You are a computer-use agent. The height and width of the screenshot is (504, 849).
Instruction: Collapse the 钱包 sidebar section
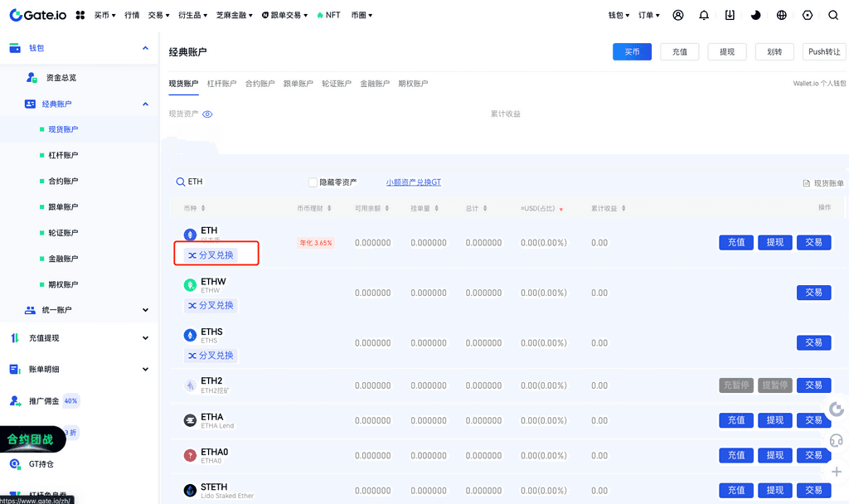145,48
